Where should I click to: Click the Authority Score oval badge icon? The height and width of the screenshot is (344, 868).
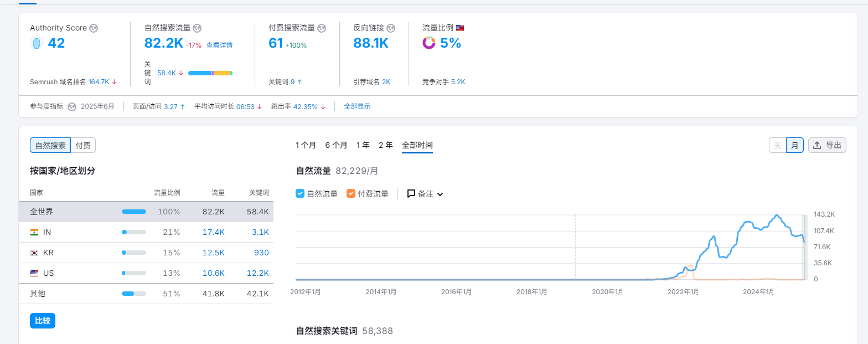pyautogui.click(x=36, y=43)
